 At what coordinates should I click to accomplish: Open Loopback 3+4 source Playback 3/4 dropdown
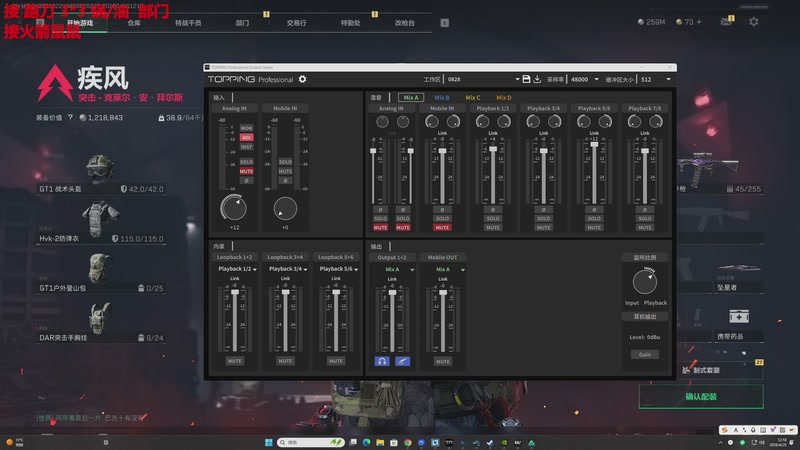(288, 269)
